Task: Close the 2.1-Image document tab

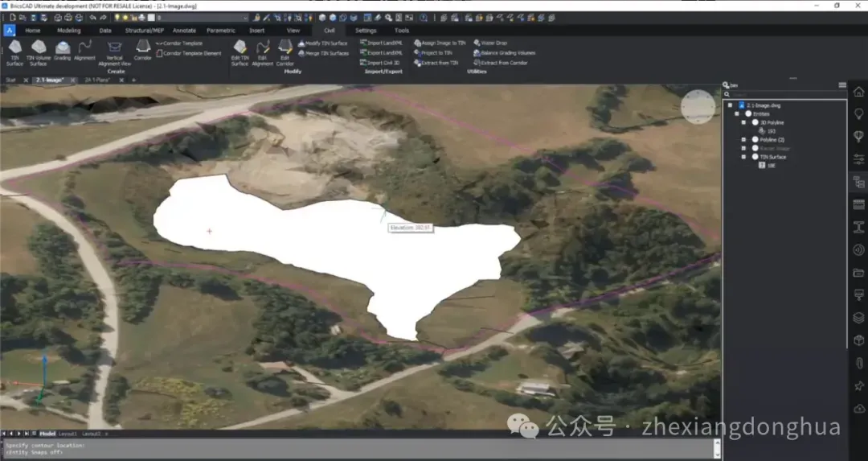Action: (73, 80)
